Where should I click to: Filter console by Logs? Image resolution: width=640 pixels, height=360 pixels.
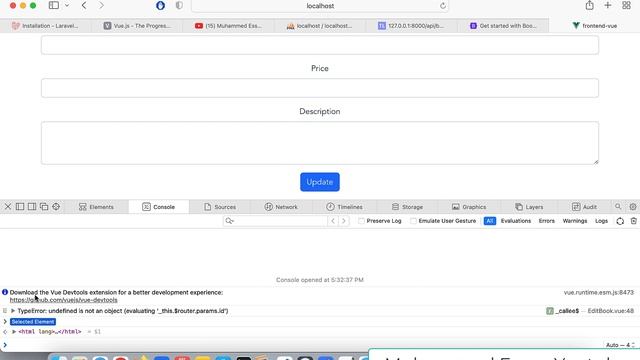[x=601, y=221]
